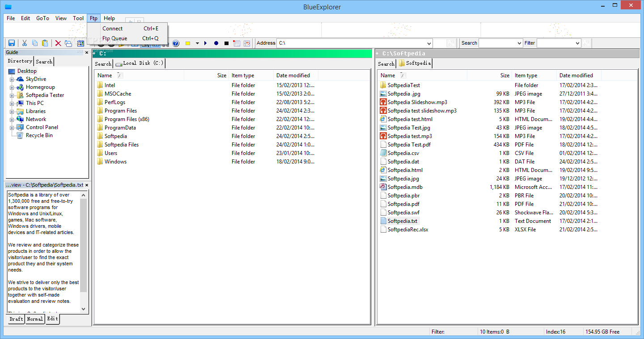The image size is (644, 339).
Task: Click the Save icon in the toolbar
Action: coord(12,43)
